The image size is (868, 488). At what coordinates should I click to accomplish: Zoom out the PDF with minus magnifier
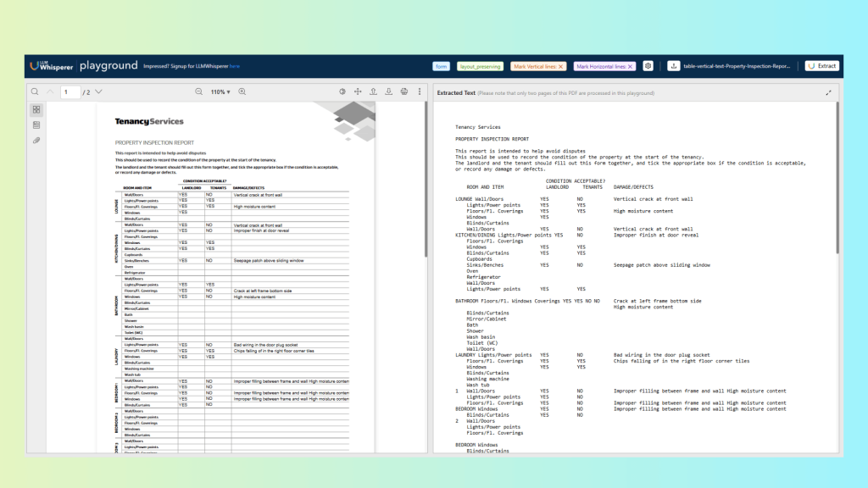[x=198, y=91]
